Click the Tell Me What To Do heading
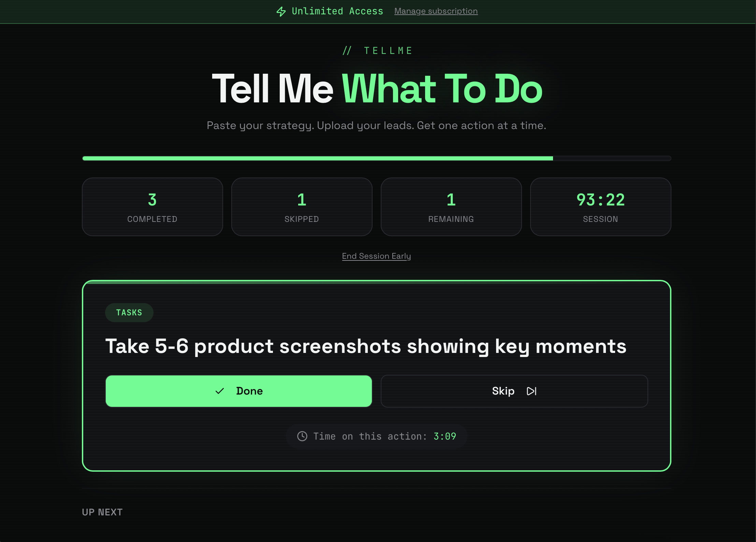The width and height of the screenshot is (756, 542). pos(377,89)
